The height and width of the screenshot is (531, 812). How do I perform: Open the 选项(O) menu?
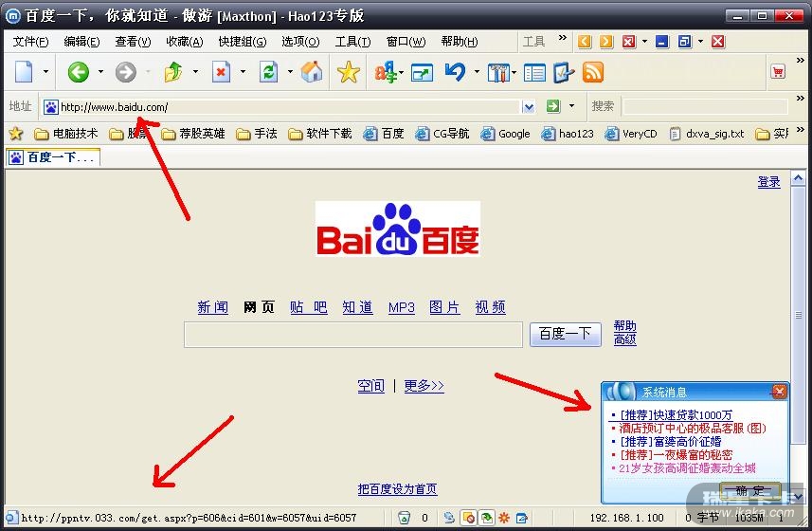point(300,42)
